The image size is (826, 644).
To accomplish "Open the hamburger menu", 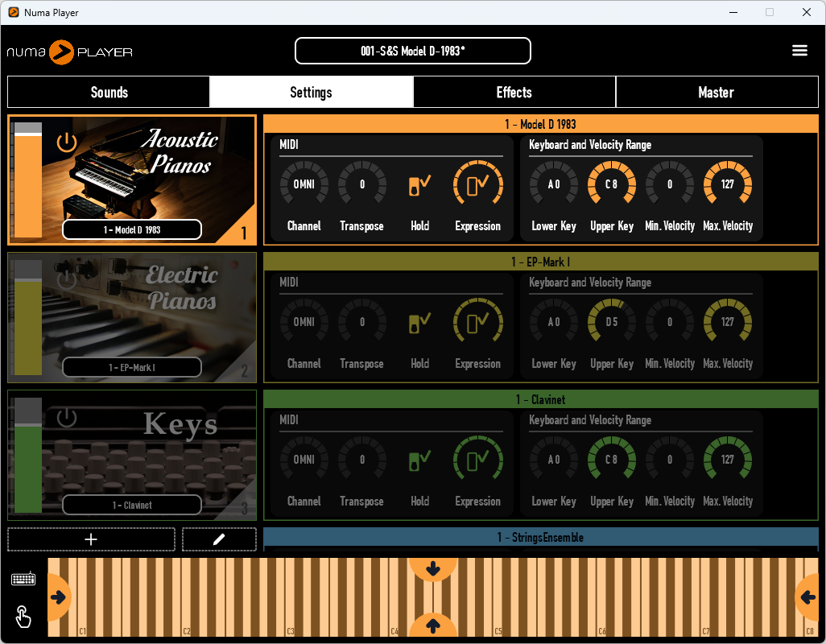I will point(799,51).
